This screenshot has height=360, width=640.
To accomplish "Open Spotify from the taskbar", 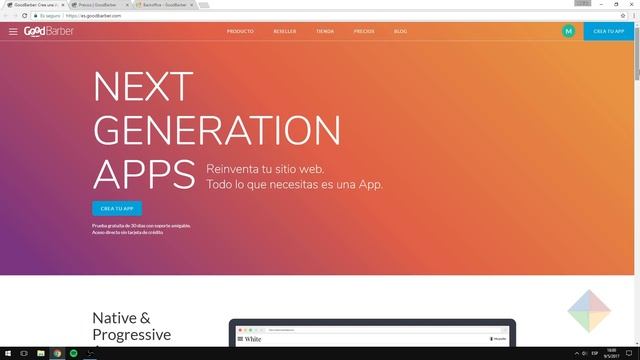I will 73,353.
